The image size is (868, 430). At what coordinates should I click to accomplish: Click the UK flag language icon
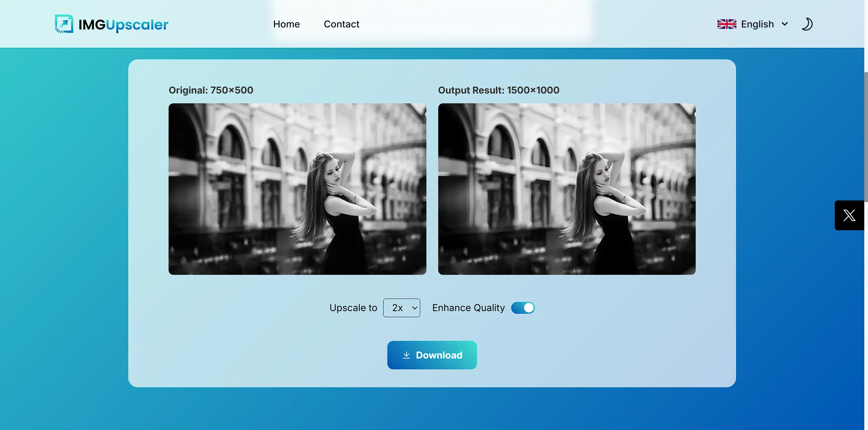pyautogui.click(x=726, y=24)
